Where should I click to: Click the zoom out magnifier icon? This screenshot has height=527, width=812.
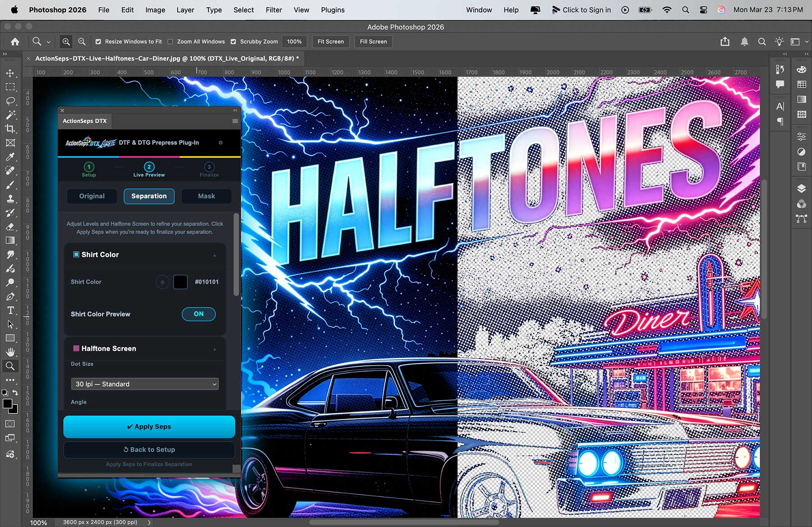[x=82, y=41]
